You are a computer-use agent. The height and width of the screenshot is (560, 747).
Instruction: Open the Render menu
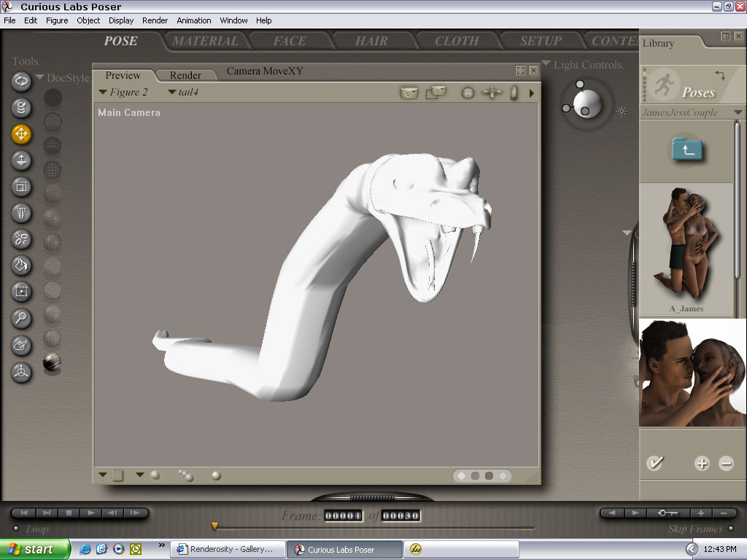click(155, 20)
